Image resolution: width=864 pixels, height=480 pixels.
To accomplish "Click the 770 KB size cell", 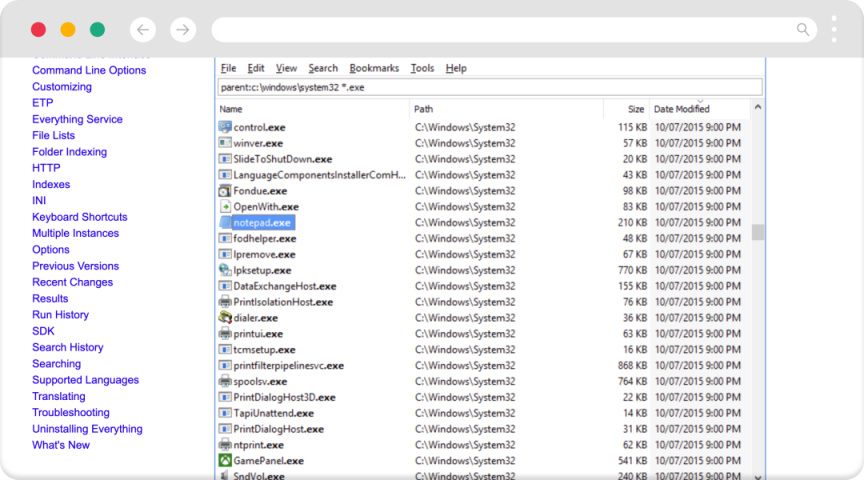I will 632,271.
